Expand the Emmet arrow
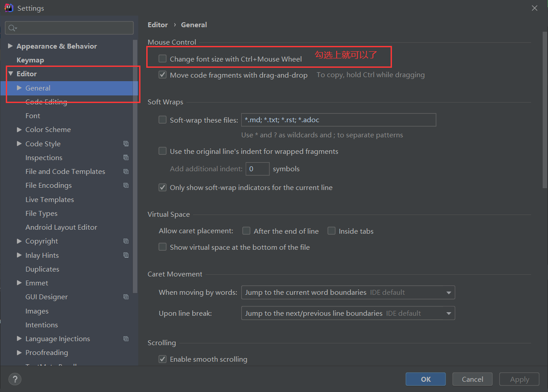The height and width of the screenshot is (392, 548). click(x=19, y=283)
